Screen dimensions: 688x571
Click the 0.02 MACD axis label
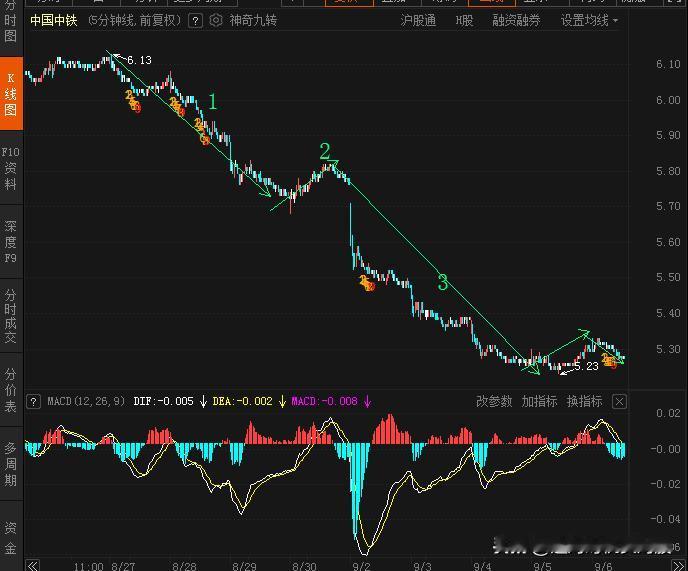(668, 413)
